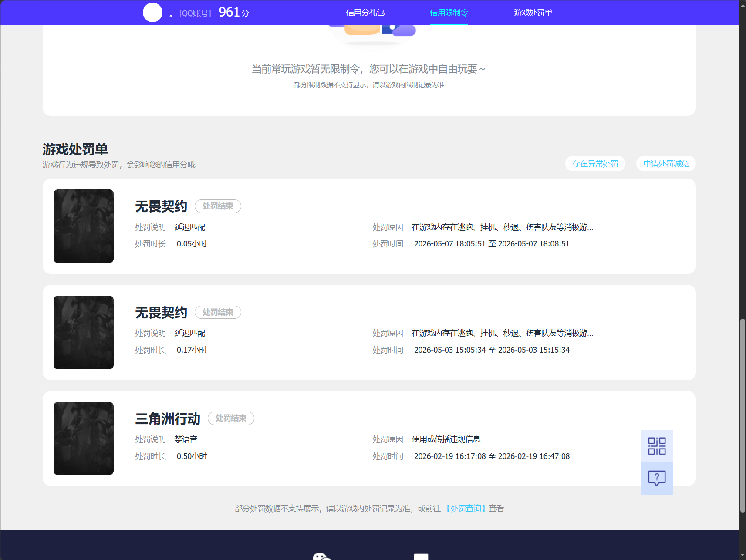Screen dimensions: 746x560
Task: Click the white user avatar circle
Action: [x=152, y=13]
